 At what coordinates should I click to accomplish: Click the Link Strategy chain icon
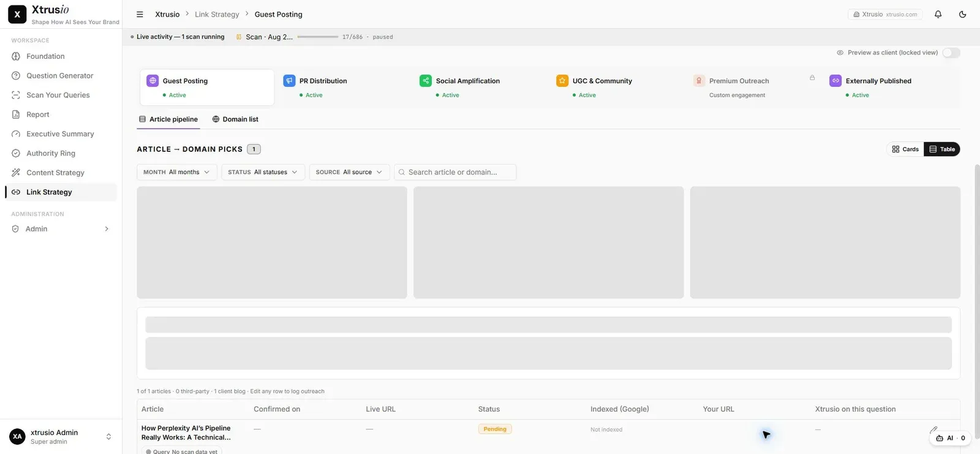(x=16, y=192)
